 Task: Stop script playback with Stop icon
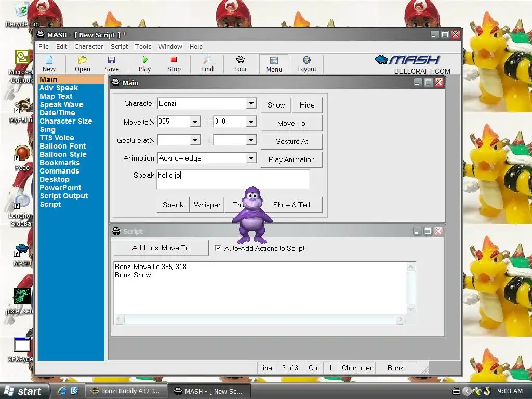pyautogui.click(x=174, y=64)
